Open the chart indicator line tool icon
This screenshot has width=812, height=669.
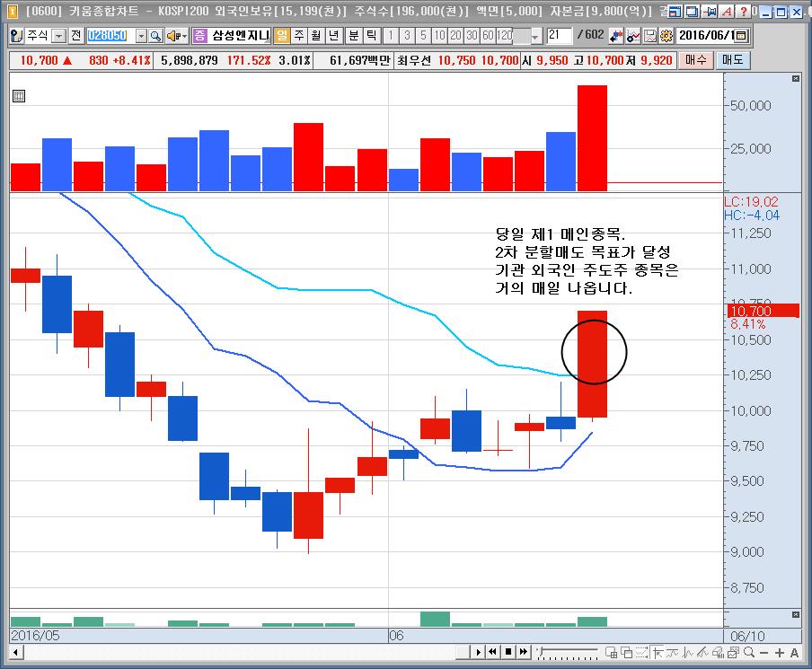(633, 36)
